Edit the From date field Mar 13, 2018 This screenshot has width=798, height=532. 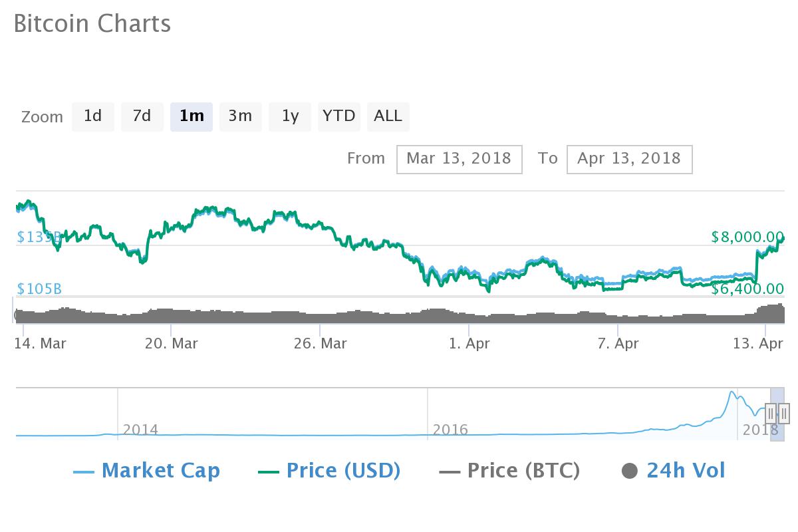459,159
